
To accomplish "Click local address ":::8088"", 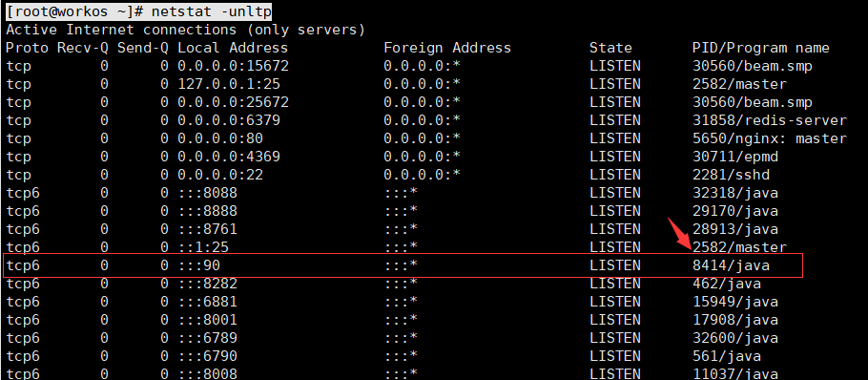I will pos(208,193).
